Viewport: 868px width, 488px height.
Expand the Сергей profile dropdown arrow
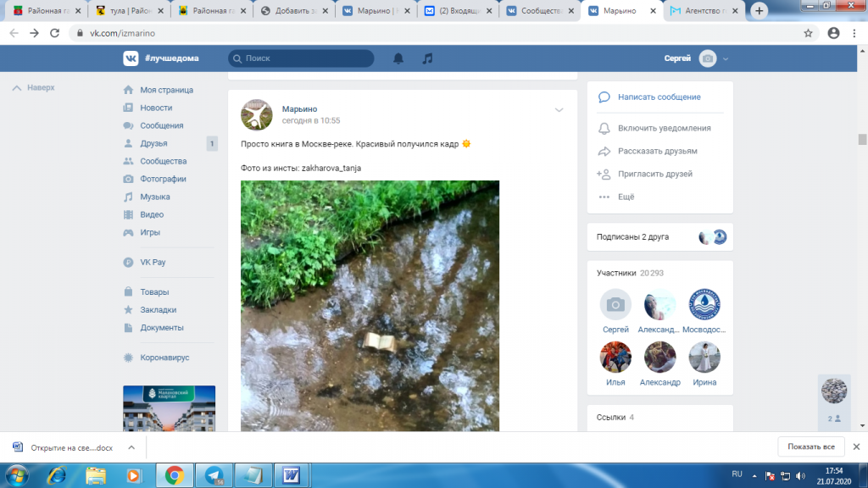tap(726, 58)
